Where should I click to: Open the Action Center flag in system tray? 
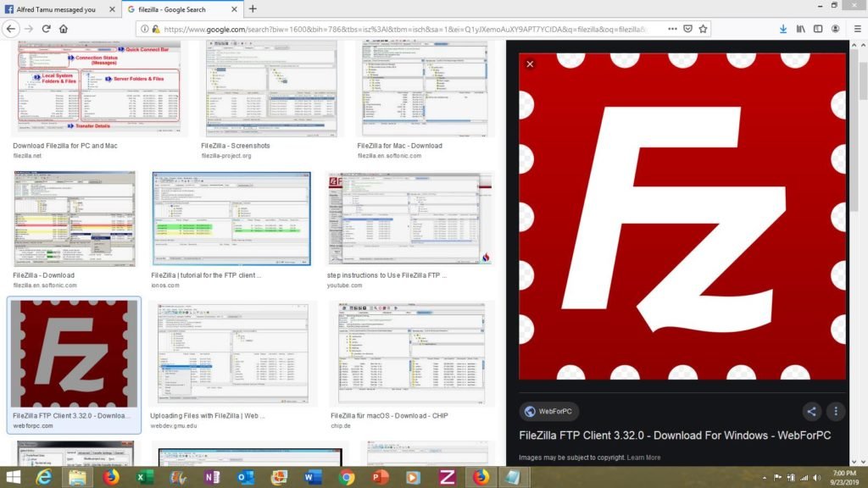pyautogui.click(x=778, y=478)
